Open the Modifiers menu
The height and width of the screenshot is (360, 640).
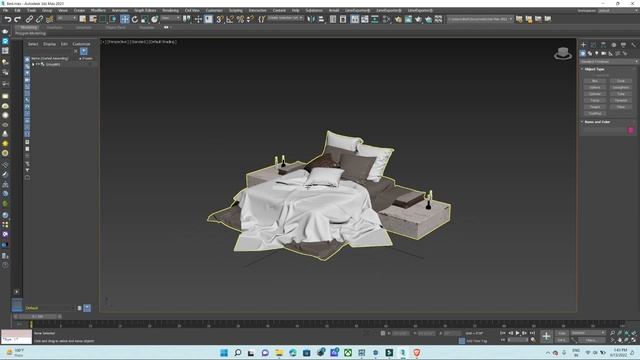[98, 11]
